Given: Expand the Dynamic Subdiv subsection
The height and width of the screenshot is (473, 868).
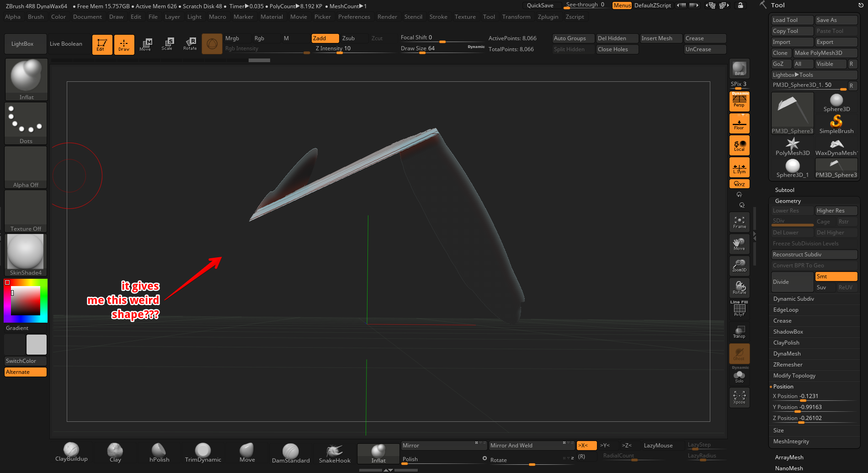Looking at the screenshot, I should pyautogui.click(x=793, y=299).
